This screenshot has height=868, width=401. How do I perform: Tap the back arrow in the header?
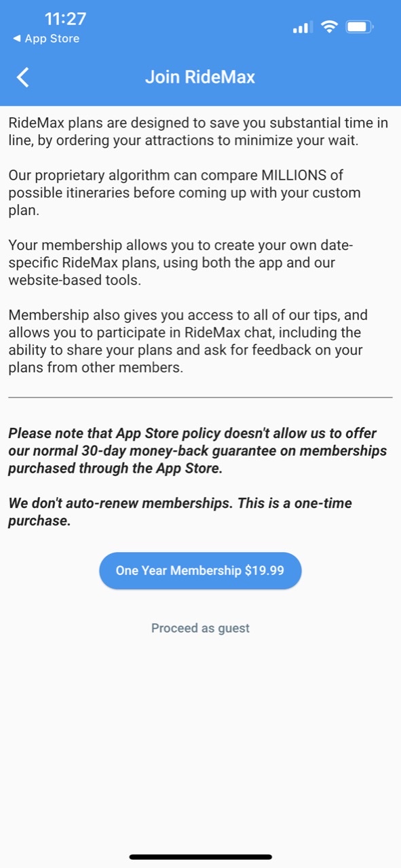(23, 77)
